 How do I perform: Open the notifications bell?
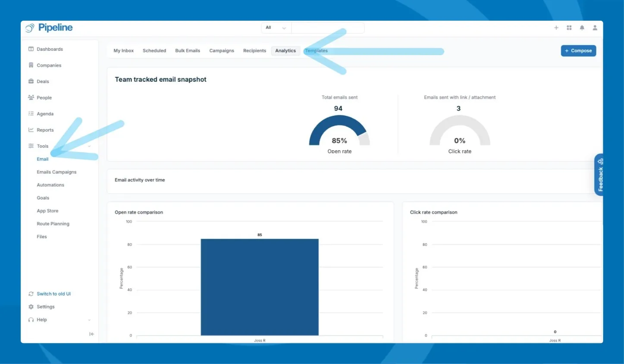(x=582, y=28)
